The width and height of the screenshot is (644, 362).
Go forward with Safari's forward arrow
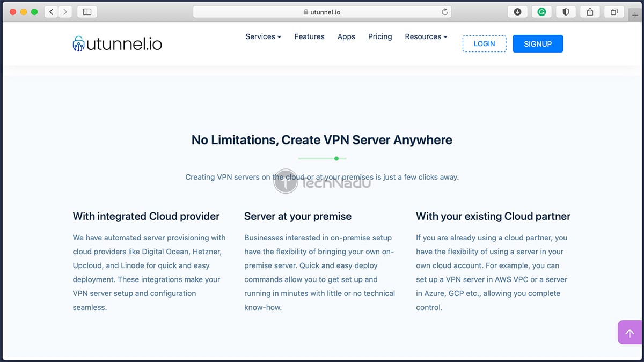pyautogui.click(x=65, y=11)
